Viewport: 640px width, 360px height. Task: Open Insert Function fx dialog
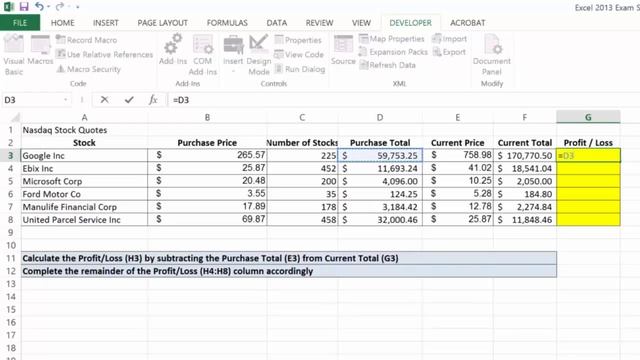click(x=153, y=100)
